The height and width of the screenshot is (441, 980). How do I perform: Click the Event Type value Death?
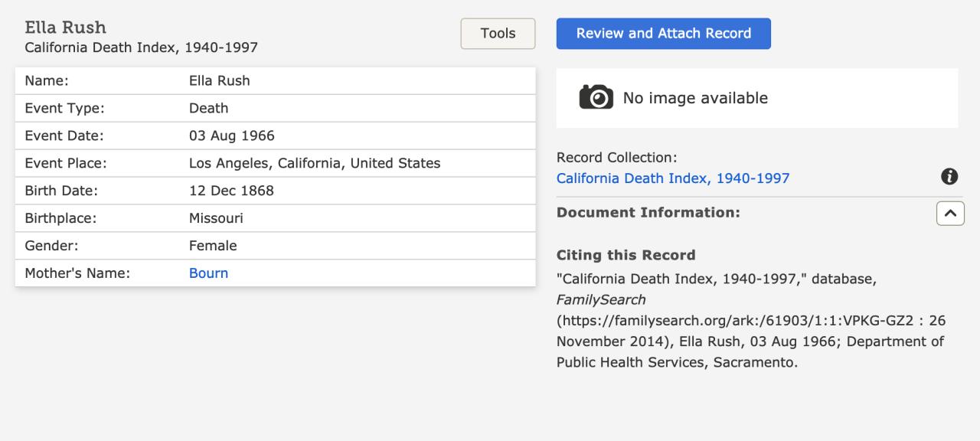tap(208, 108)
